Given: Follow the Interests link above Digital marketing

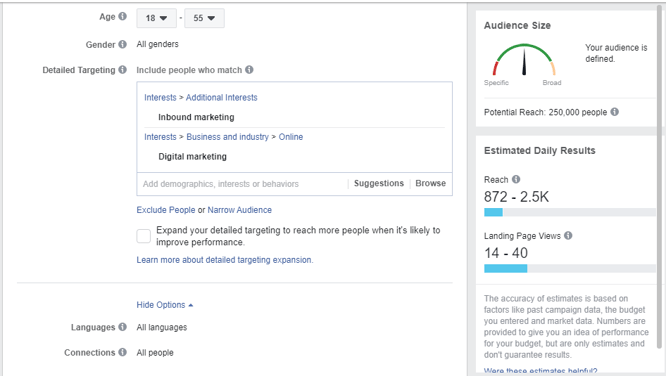Looking at the screenshot, I should (160, 137).
